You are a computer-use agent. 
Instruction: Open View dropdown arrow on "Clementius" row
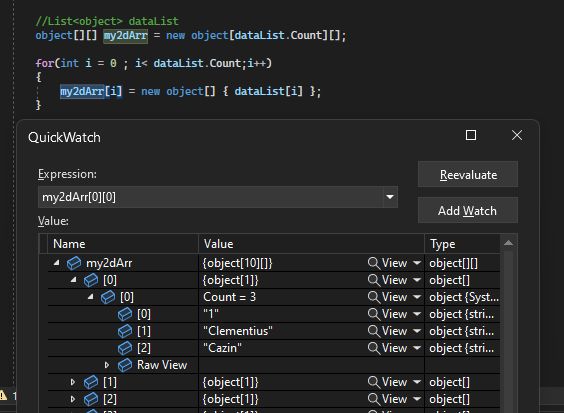click(417, 331)
